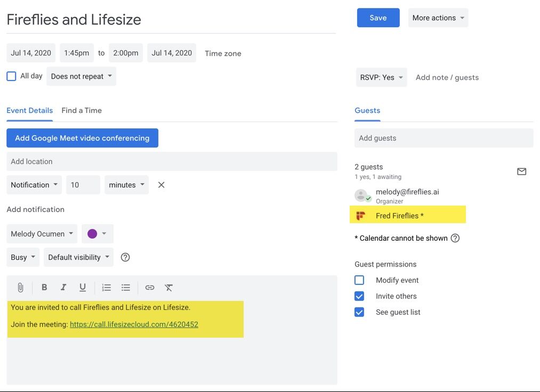Open the RSVP: Yes dropdown
The width and height of the screenshot is (540, 392).
tap(381, 77)
